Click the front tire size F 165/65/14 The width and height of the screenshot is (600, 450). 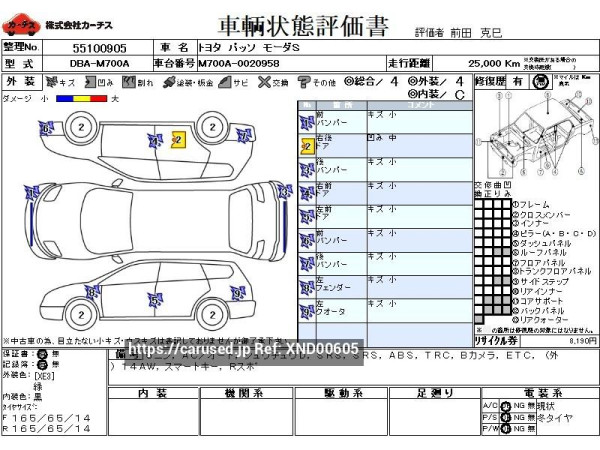[x=47, y=418]
